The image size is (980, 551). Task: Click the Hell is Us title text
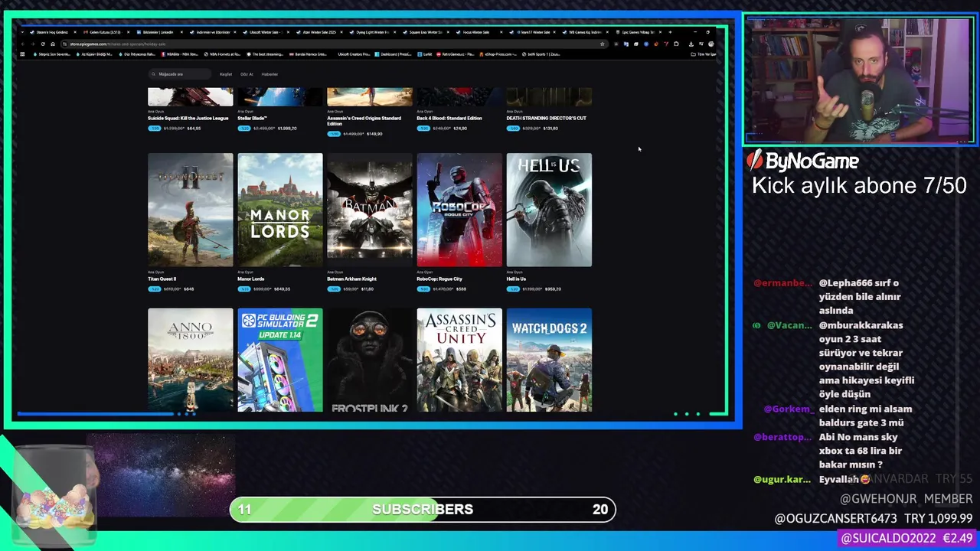(516, 279)
